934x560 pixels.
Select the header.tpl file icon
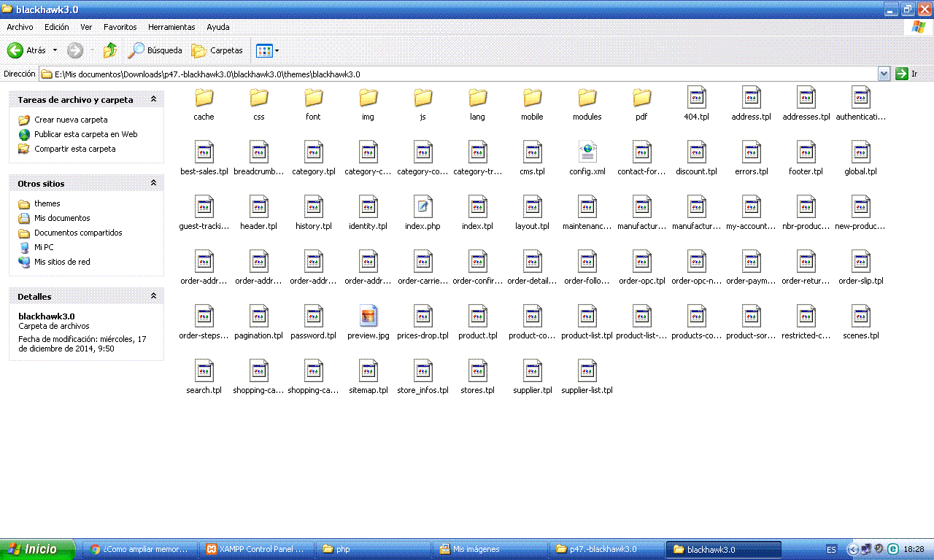(x=259, y=206)
